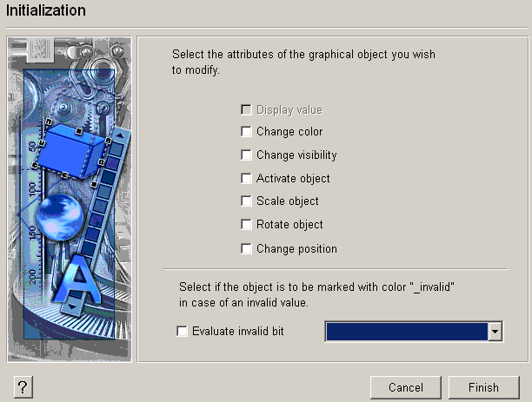The width and height of the screenshot is (532, 402).
Task: Check the Activate object option
Action: pos(247,179)
